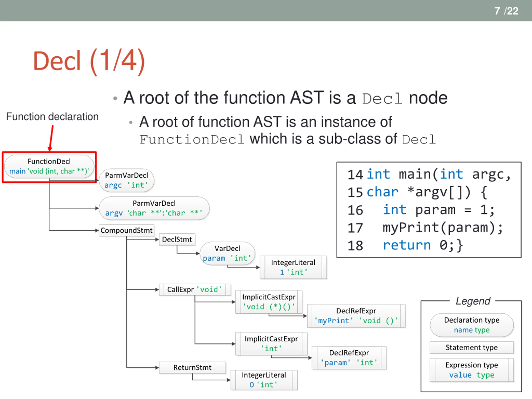Select ImplicitCastExpr 'void (*)()' node
Screen dimensions: 532x399
(x=269, y=302)
